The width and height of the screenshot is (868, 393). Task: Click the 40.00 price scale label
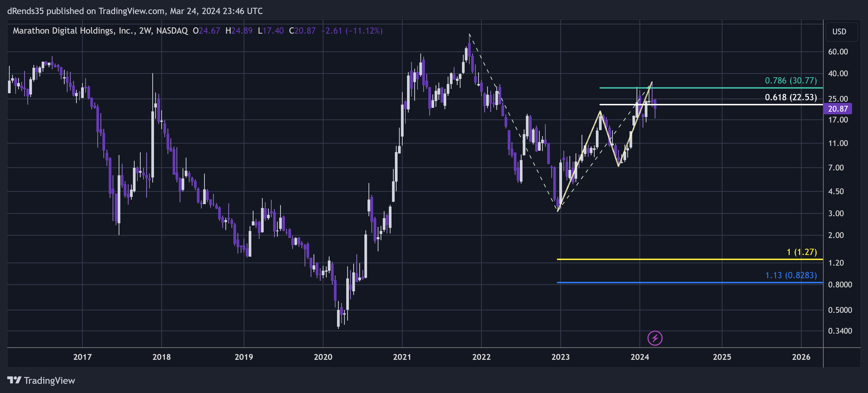pos(838,73)
